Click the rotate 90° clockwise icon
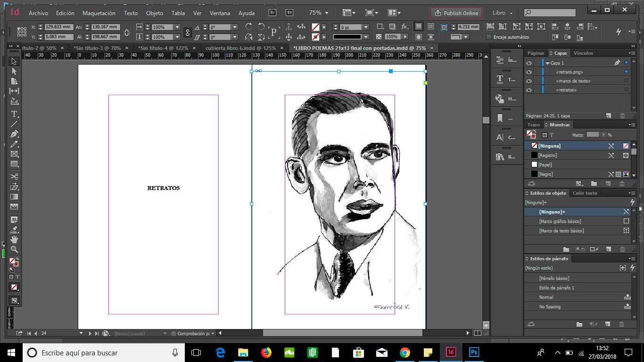644x362 pixels. [x=249, y=27]
